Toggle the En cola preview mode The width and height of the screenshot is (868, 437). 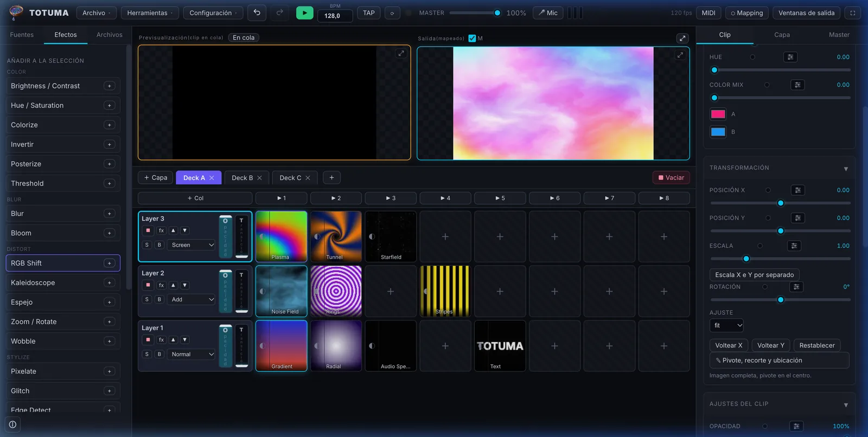pyautogui.click(x=244, y=37)
